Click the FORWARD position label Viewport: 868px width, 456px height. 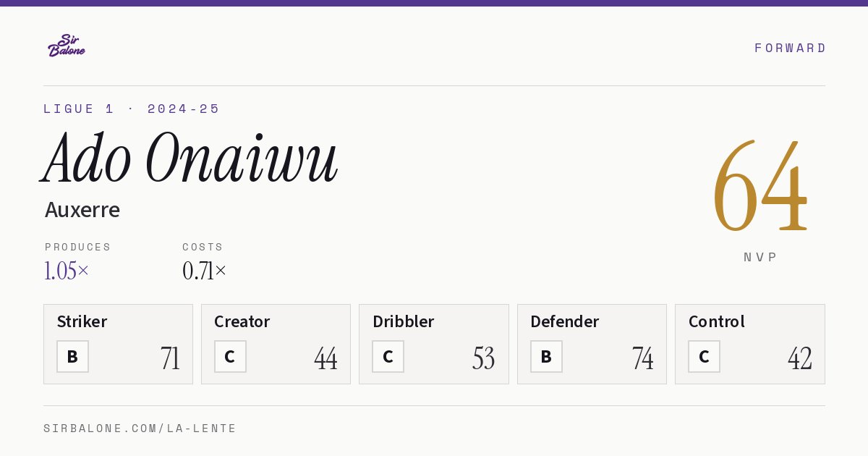click(x=790, y=48)
